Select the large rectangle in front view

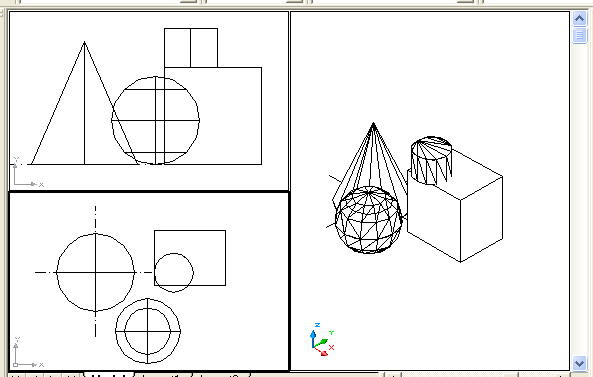213,116
